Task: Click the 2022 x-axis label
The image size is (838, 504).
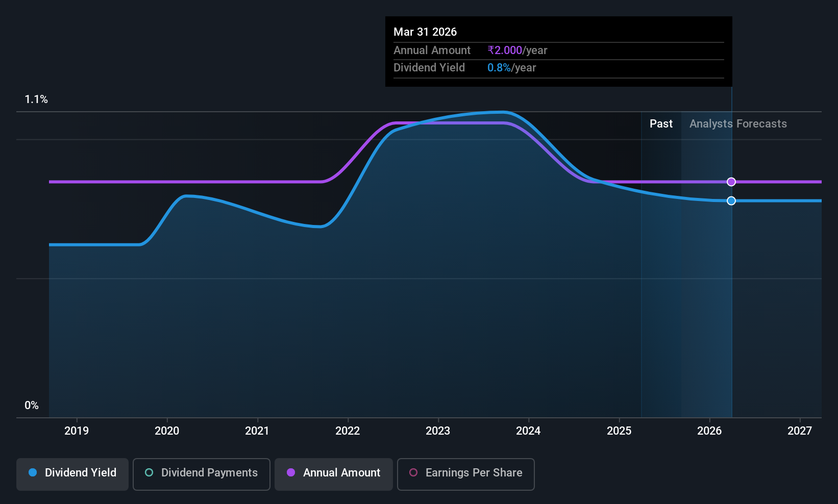Action: coord(348,431)
